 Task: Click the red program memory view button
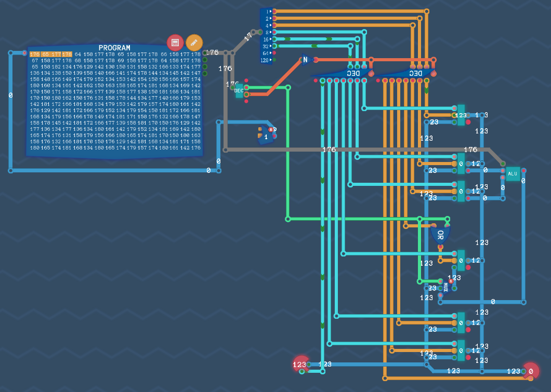click(x=175, y=43)
